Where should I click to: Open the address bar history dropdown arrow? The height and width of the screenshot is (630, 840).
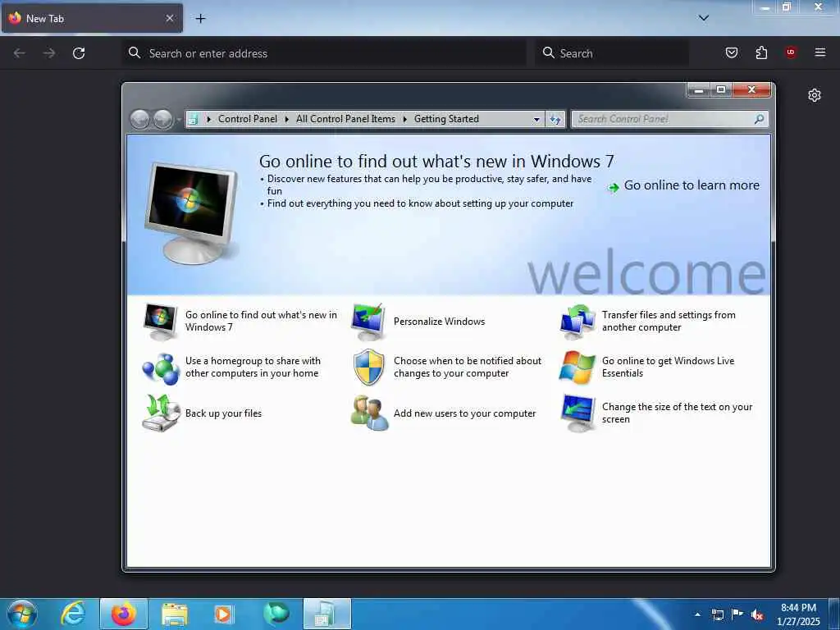tap(536, 120)
